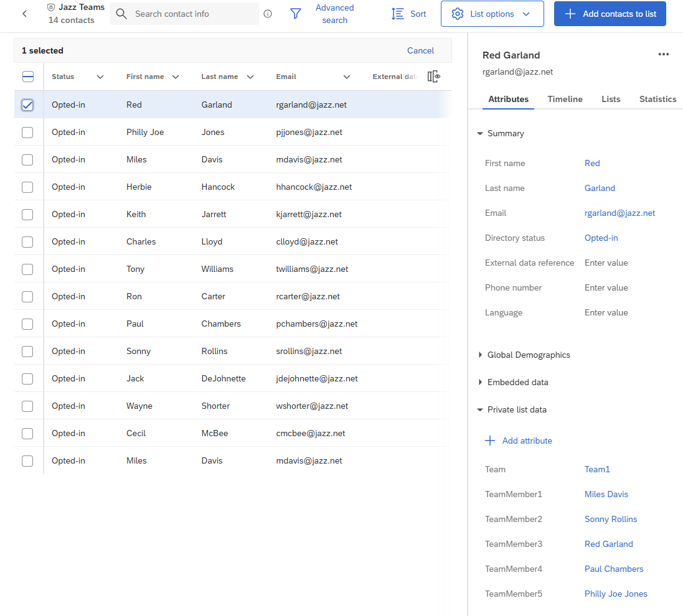
Task: Click the Sort icon
Action: 398,14
